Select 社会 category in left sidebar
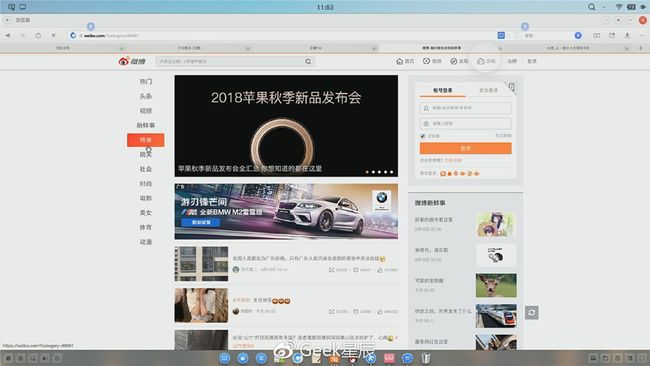Image resolution: width=650 pixels, height=366 pixels. pyautogui.click(x=146, y=169)
